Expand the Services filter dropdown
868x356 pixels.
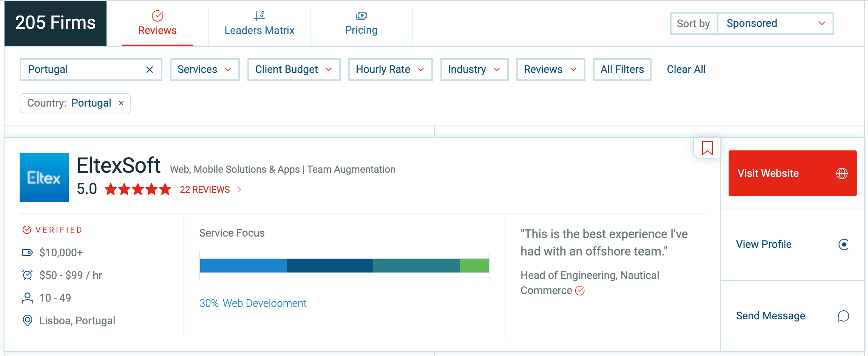tap(205, 70)
